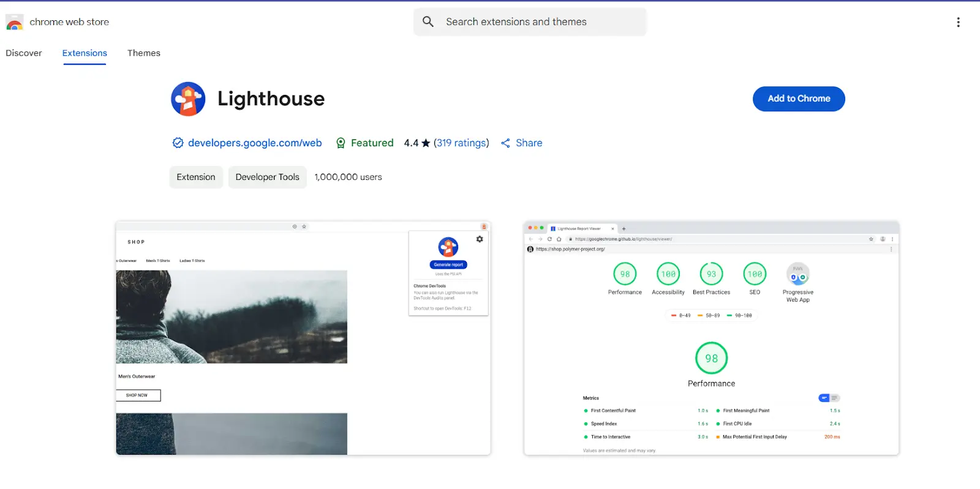Click the verified publisher badge icon
Image resolution: width=980 pixels, height=489 pixels.
tap(178, 143)
